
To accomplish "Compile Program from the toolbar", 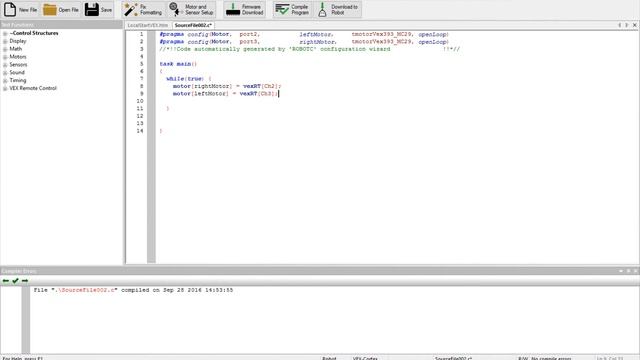I will (292, 9).
